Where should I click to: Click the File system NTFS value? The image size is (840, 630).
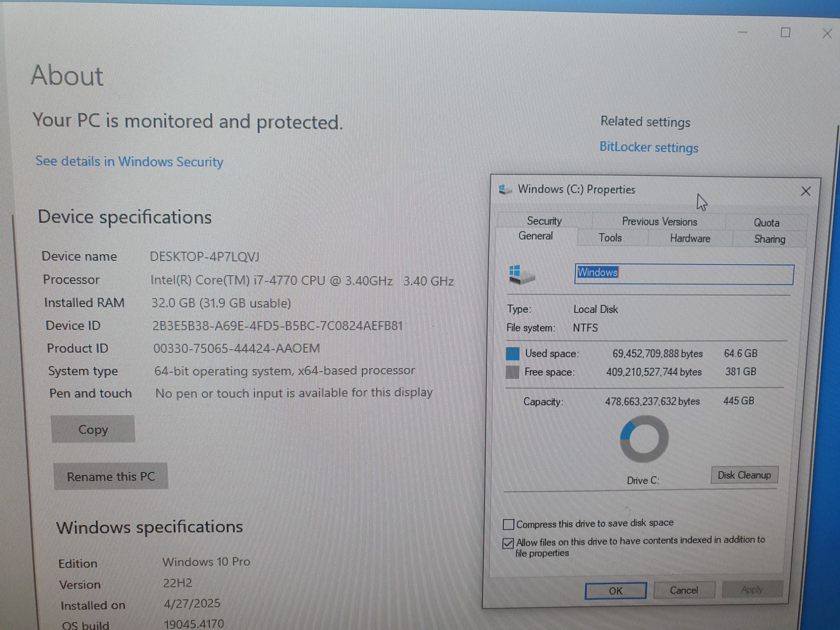[x=585, y=328]
